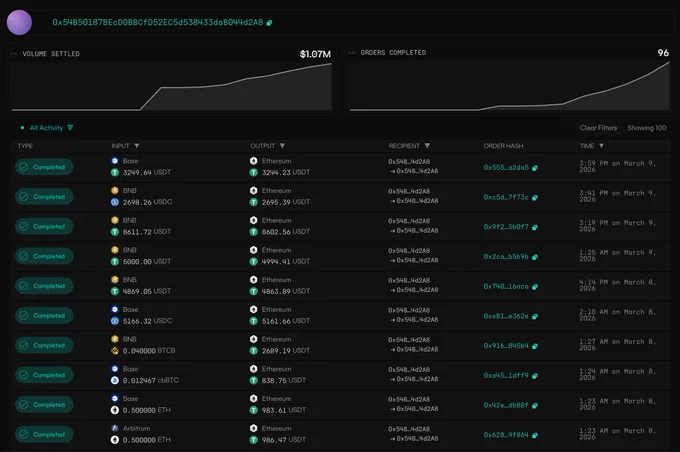This screenshot has width=680, height=452.
Task: Copy the wallet address at the top
Action: [x=269, y=23]
